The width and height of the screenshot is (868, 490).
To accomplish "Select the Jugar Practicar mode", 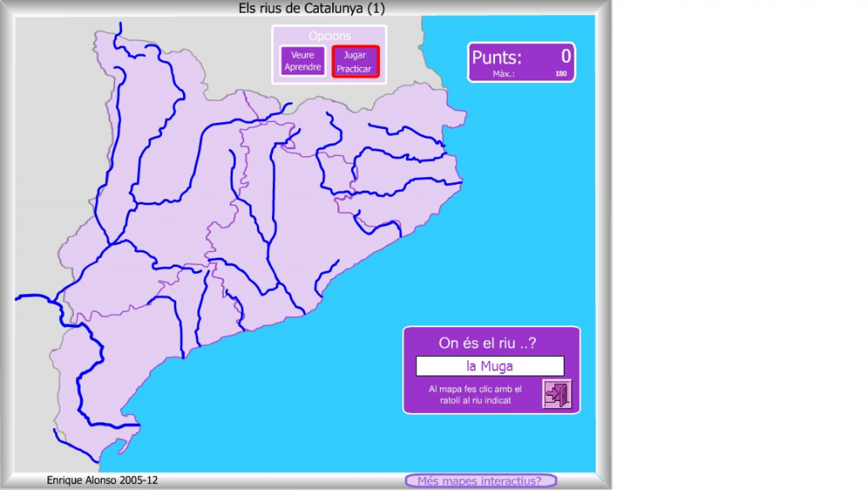I will click(355, 62).
